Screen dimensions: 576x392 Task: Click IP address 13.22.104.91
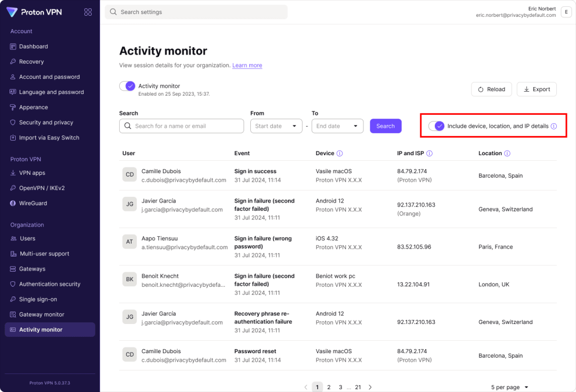pos(413,285)
